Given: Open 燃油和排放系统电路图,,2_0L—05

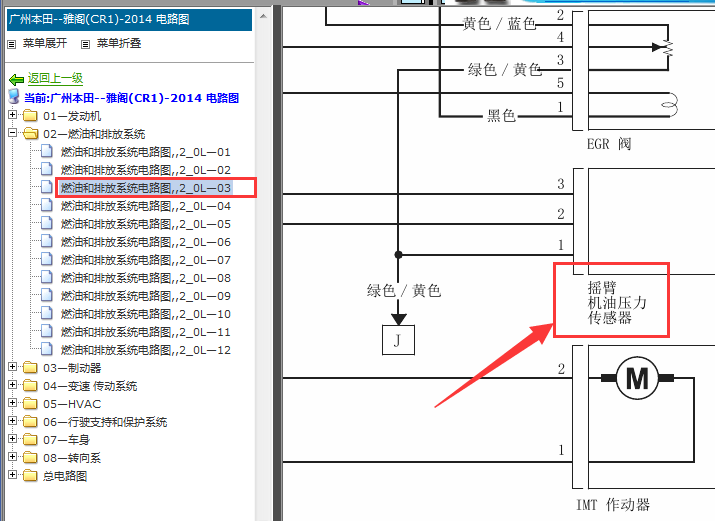Looking at the screenshot, I should (x=145, y=224).
